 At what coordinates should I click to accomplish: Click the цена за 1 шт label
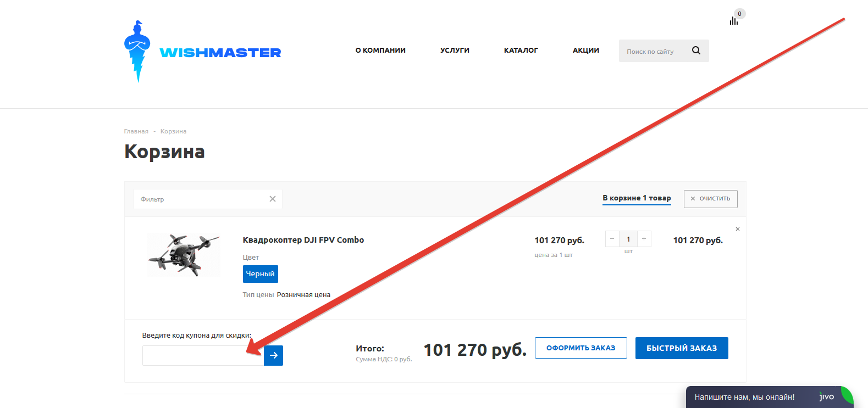click(x=554, y=255)
